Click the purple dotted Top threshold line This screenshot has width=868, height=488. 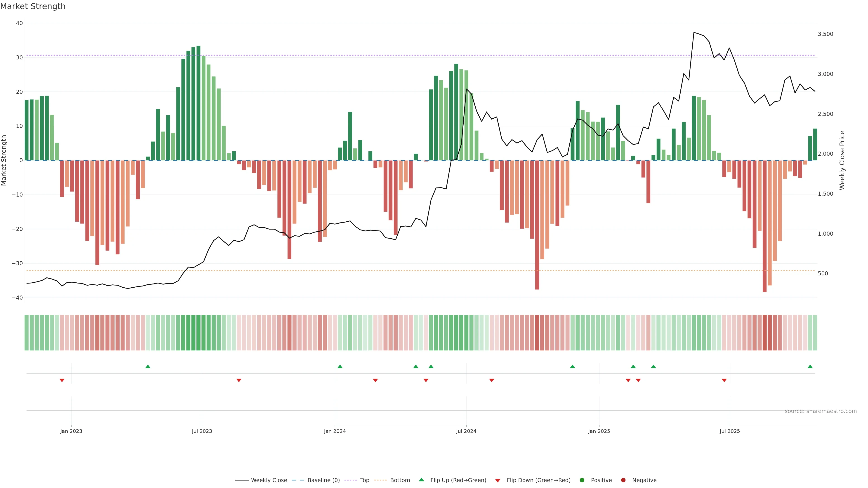pos(337,55)
